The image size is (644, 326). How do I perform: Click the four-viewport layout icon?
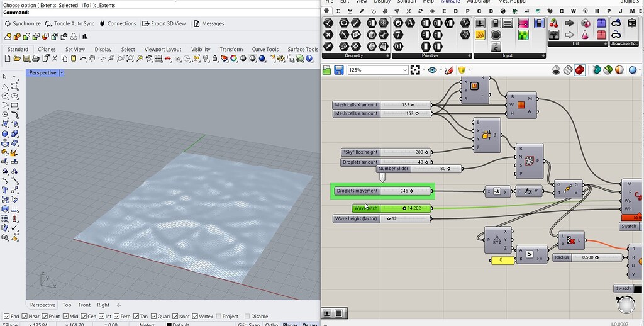[158, 59]
